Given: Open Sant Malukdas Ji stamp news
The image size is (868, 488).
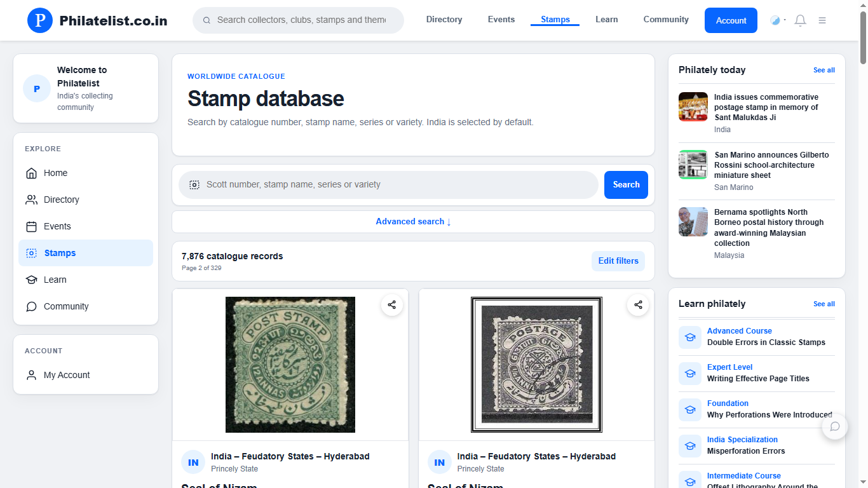Looking at the screenshot, I should click(x=766, y=107).
